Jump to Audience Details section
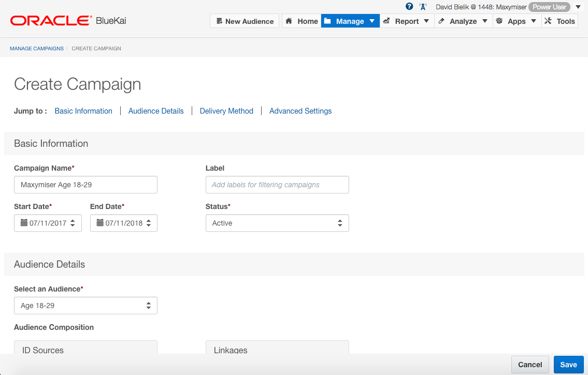 (156, 111)
